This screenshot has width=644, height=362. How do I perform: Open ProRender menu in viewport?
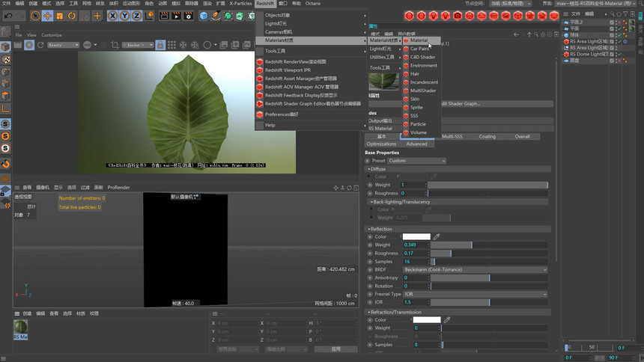[119, 187]
